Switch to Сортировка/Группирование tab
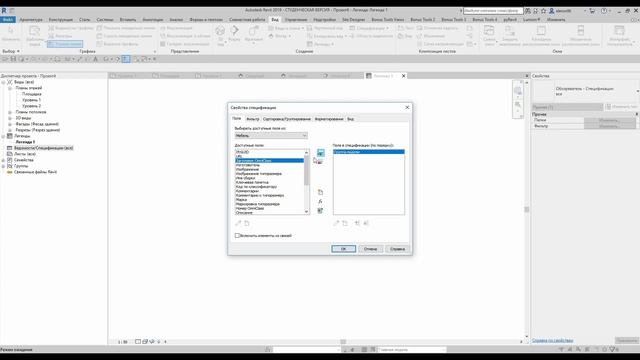Image resolution: width=640 pixels, height=360 pixels. pos(287,119)
